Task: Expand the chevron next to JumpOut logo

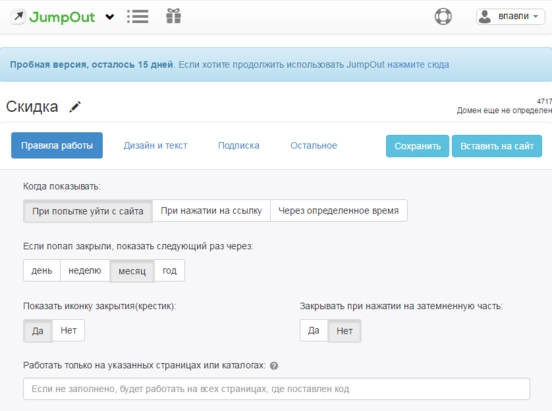Action: 110,17
